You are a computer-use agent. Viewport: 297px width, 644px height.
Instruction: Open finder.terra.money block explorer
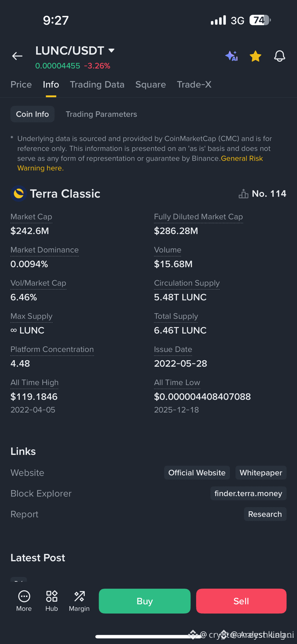248,494
